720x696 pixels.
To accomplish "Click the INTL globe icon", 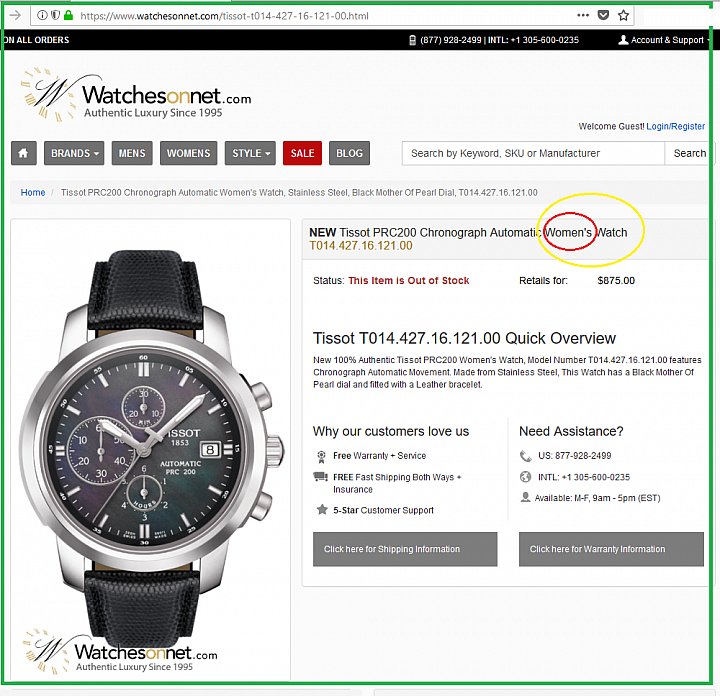I will (x=525, y=477).
